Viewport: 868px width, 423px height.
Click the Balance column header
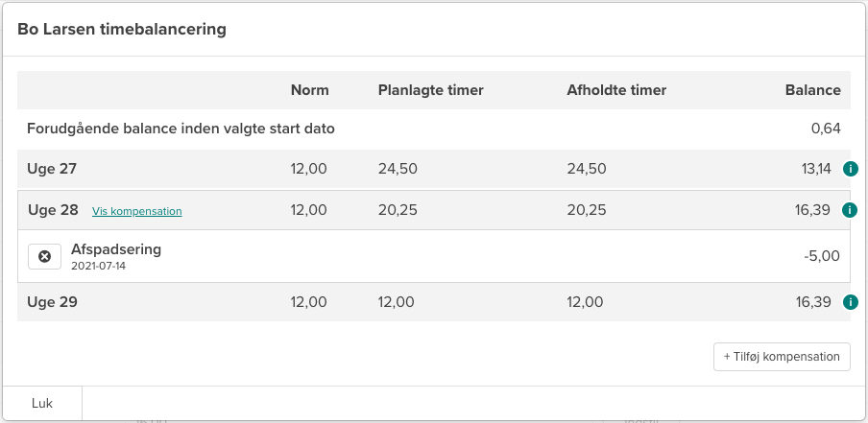click(x=812, y=90)
